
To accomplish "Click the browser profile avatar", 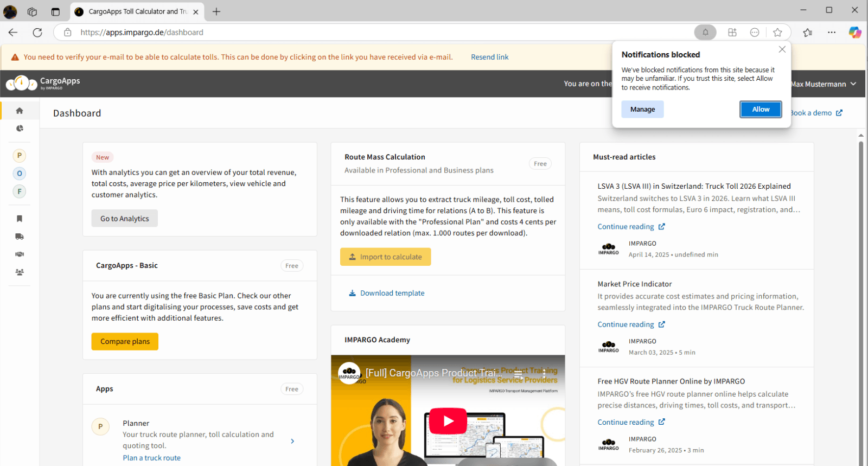I will pos(10,11).
